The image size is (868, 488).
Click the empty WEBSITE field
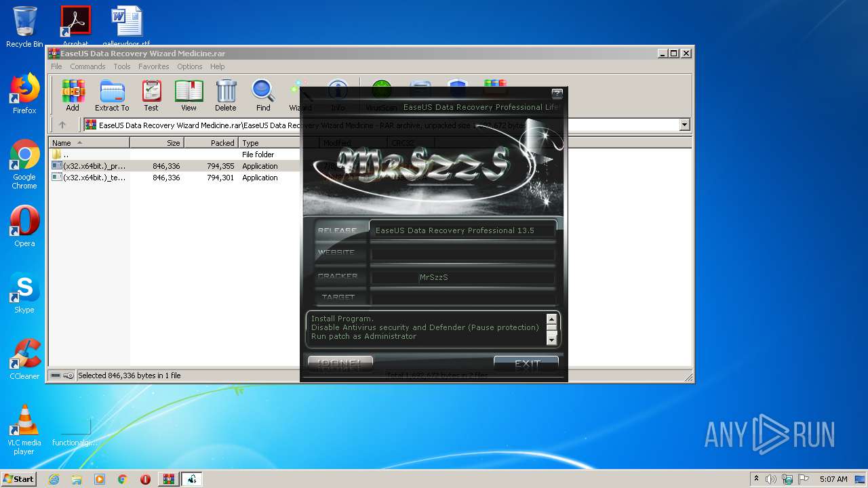pos(462,254)
